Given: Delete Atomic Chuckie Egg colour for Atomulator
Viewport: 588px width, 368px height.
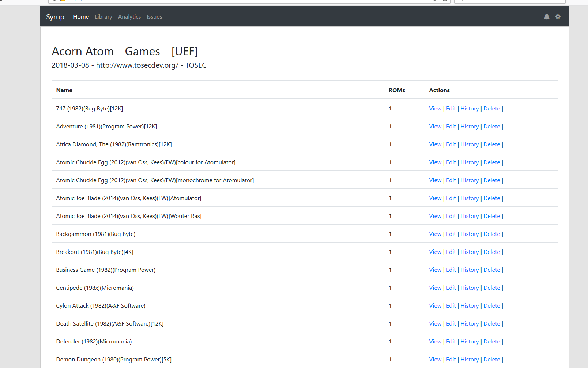Looking at the screenshot, I should 491,162.
